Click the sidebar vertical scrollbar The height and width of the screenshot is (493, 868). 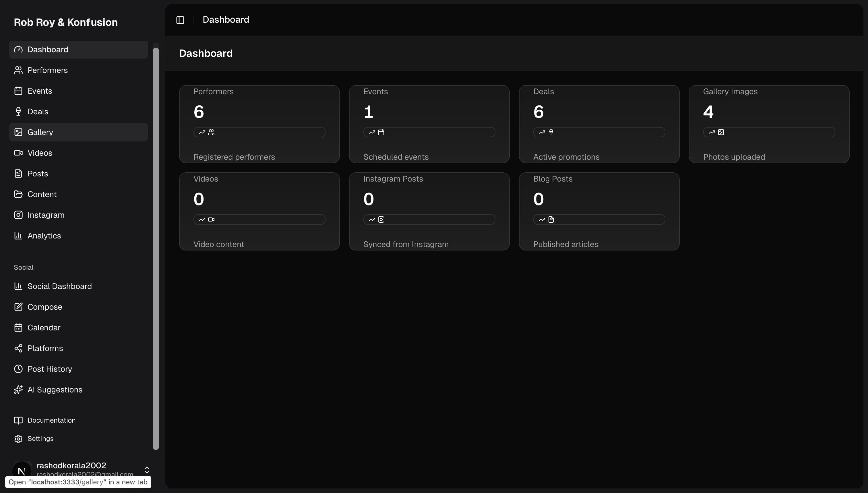[156, 248]
